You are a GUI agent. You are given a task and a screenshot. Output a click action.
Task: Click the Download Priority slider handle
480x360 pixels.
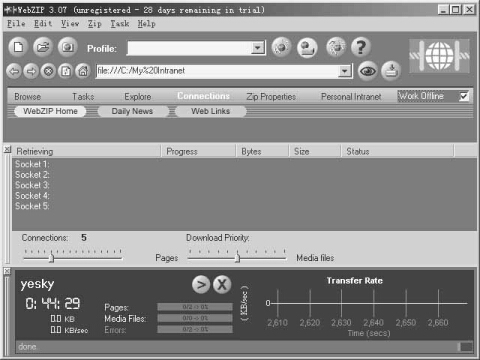(x=237, y=258)
